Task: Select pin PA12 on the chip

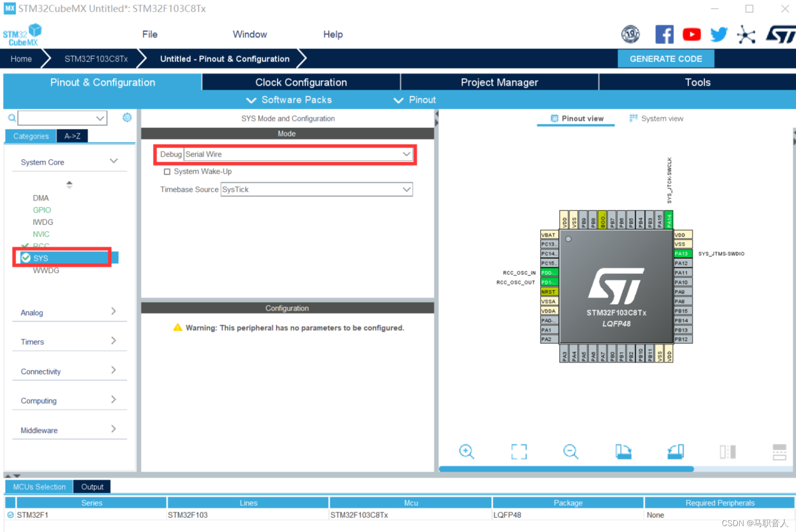Action: [683, 263]
